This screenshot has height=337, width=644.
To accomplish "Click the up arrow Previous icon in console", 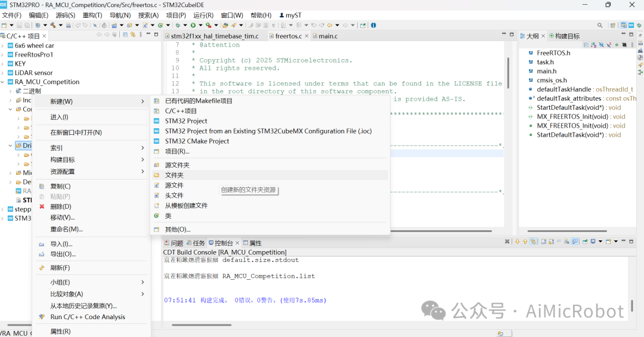I will pyautogui.click(x=525, y=241).
